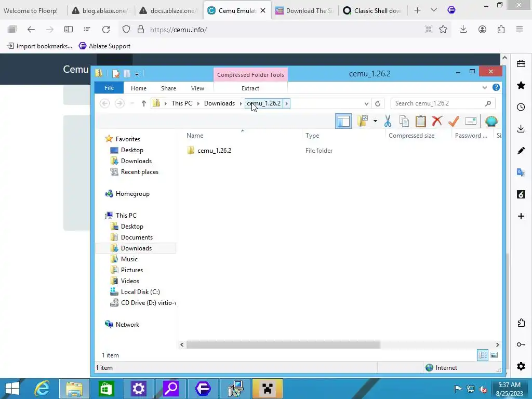Open Explorer help question mark icon
The width and height of the screenshot is (532, 399).
click(496, 87)
